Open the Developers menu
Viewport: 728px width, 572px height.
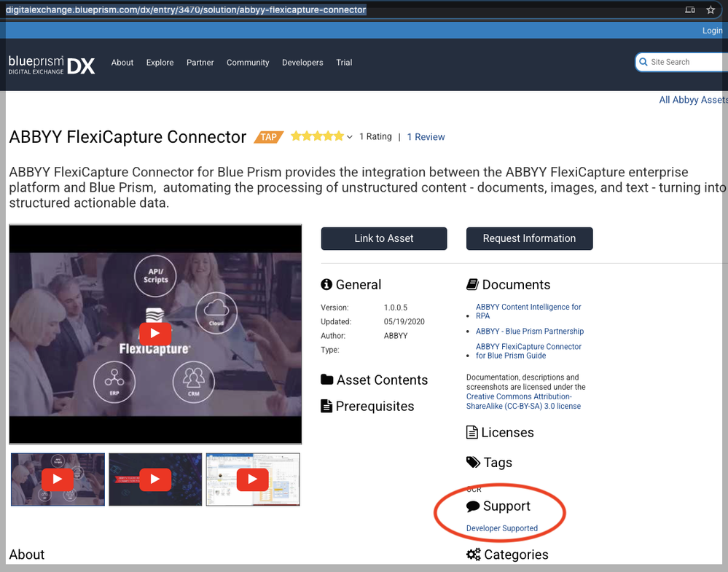(x=302, y=63)
